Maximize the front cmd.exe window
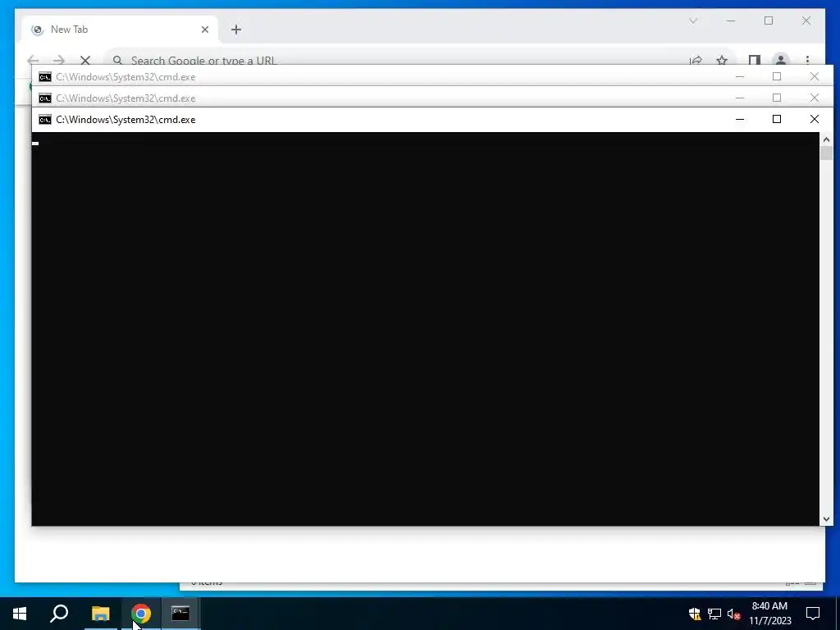 [777, 119]
